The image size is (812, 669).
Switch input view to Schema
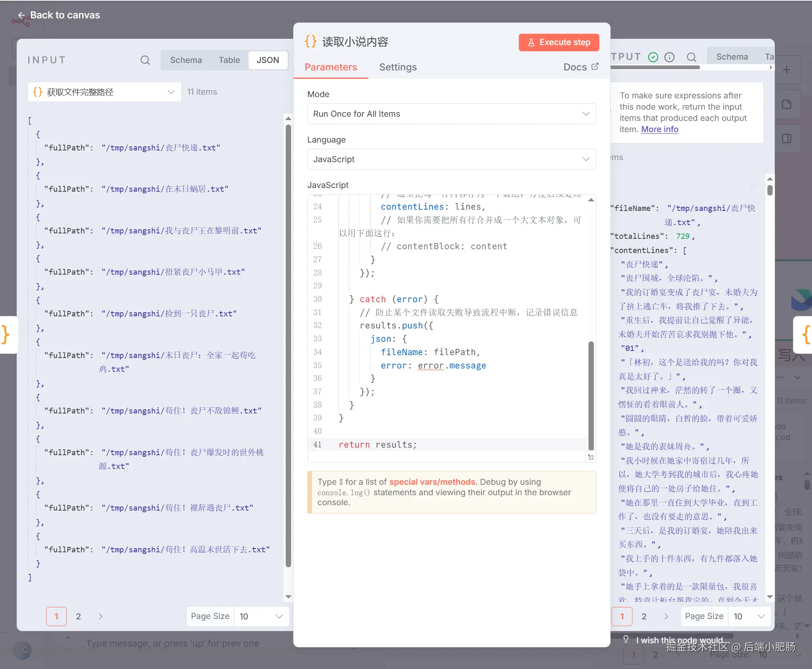[x=186, y=60]
